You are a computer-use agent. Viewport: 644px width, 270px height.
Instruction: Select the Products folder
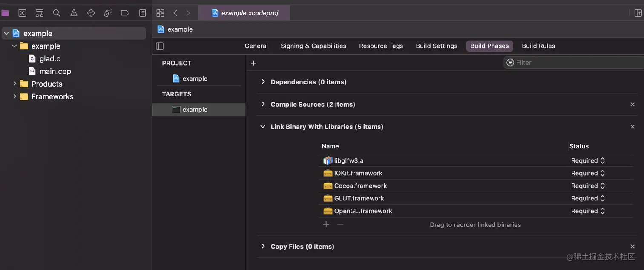(47, 84)
